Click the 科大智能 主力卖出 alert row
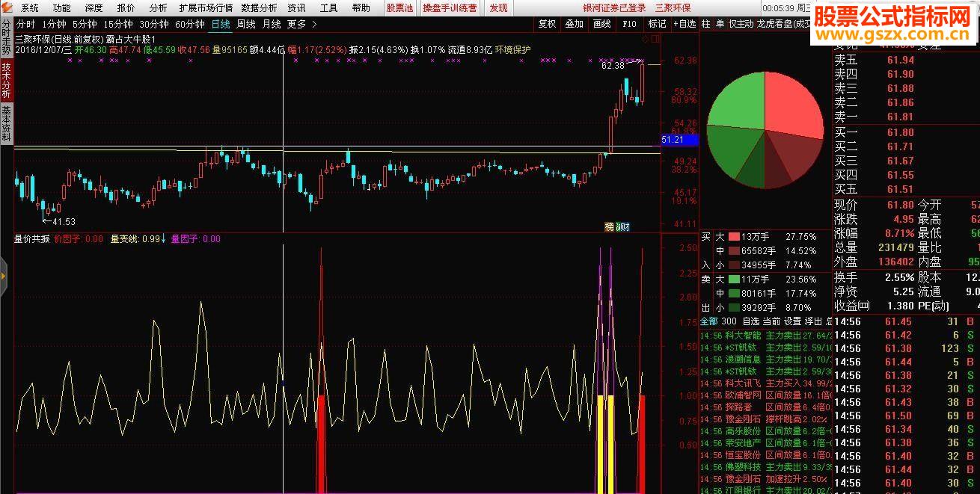The image size is (980, 494). 765,336
